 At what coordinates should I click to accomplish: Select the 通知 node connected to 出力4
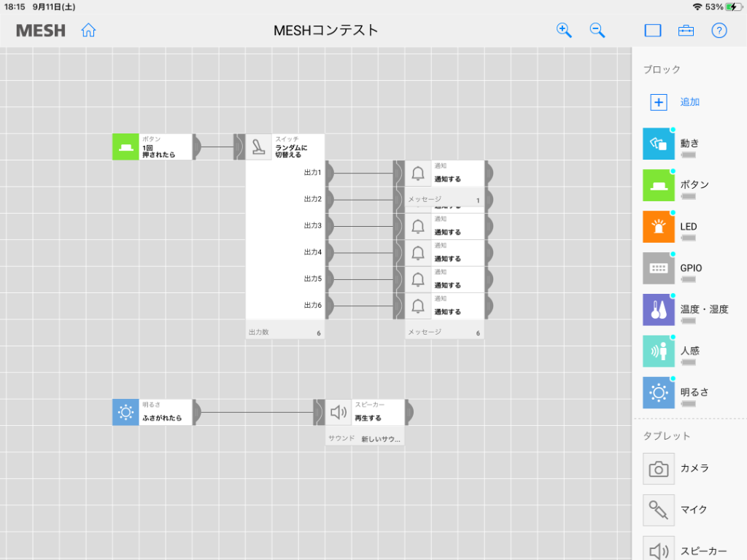[444, 253]
